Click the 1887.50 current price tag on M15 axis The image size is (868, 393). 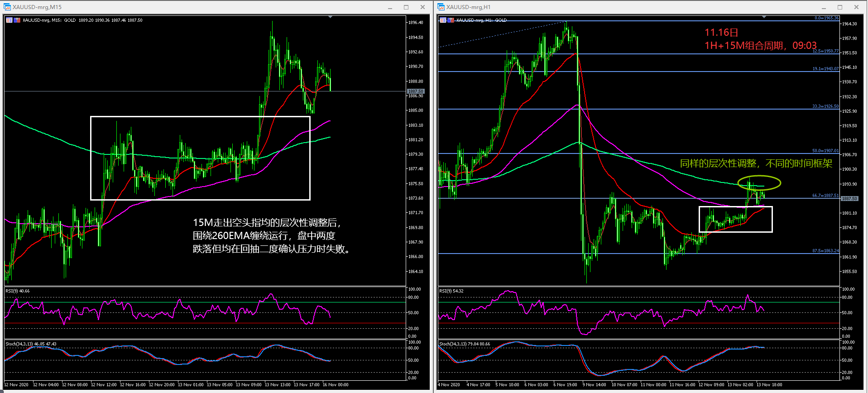point(416,91)
